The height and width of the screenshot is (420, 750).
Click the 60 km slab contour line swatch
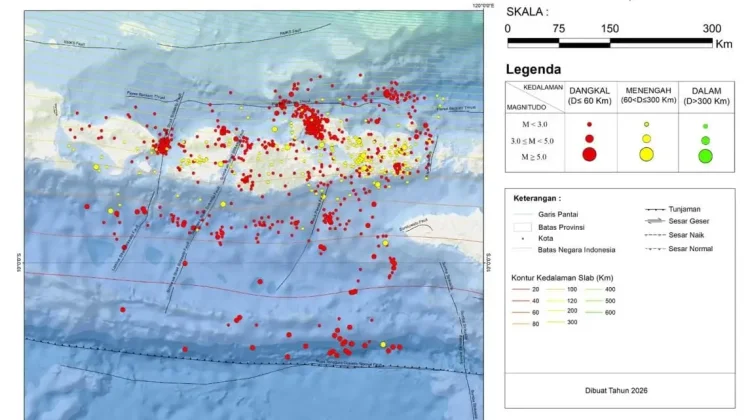[520, 312]
